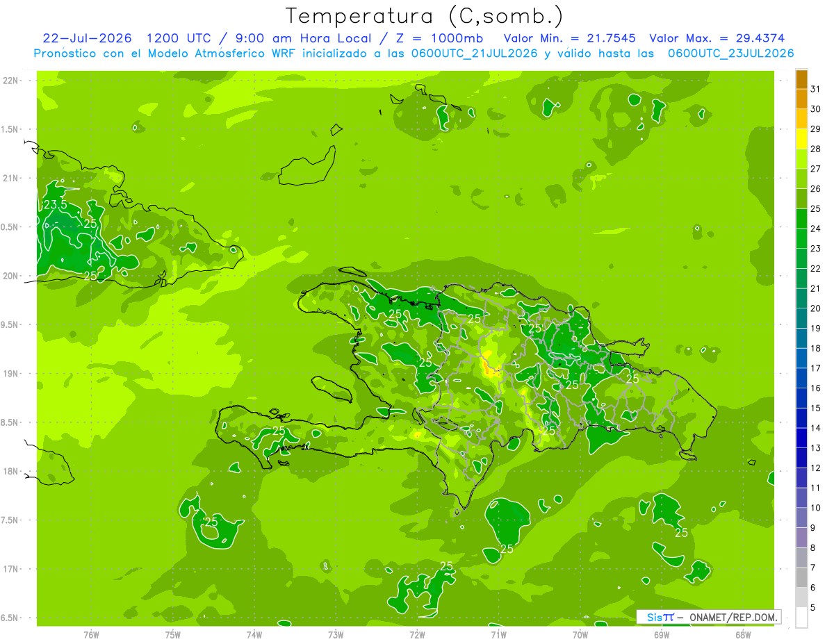The image size is (834, 644).
Task: Click longitude axis label "69W"
Action: (662, 635)
